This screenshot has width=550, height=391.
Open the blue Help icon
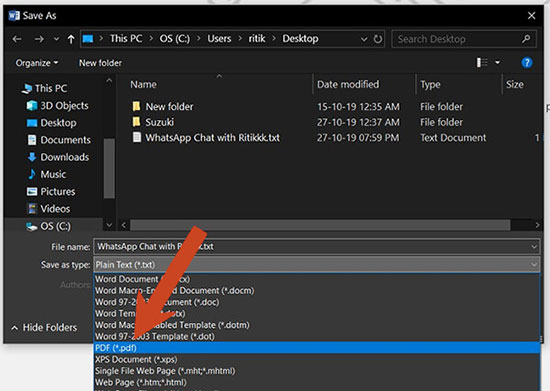(526, 63)
